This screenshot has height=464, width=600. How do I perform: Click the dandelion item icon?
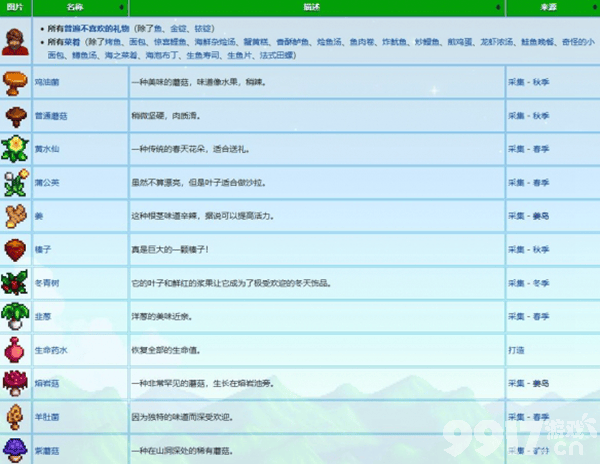tap(16, 182)
